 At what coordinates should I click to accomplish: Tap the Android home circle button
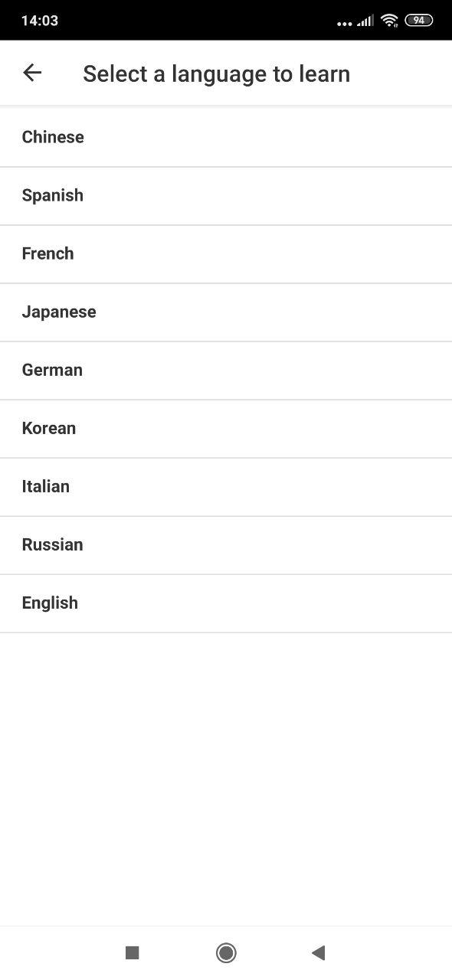[226, 952]
